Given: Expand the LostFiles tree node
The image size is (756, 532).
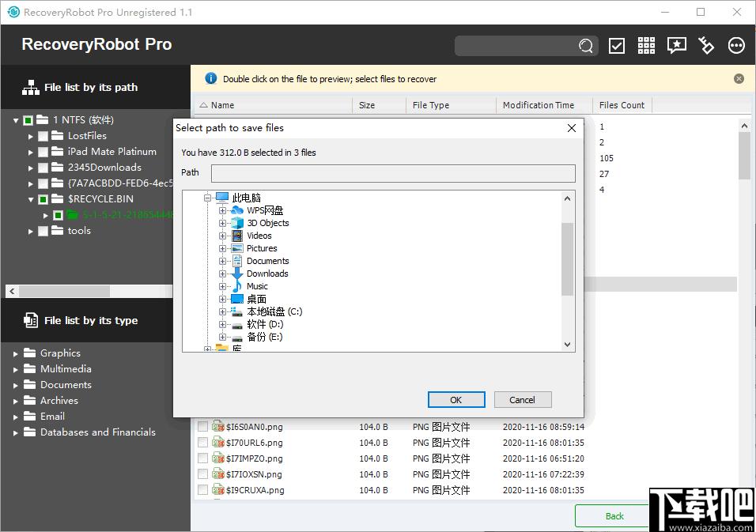Looking at the screenshot, I should 30,137.
